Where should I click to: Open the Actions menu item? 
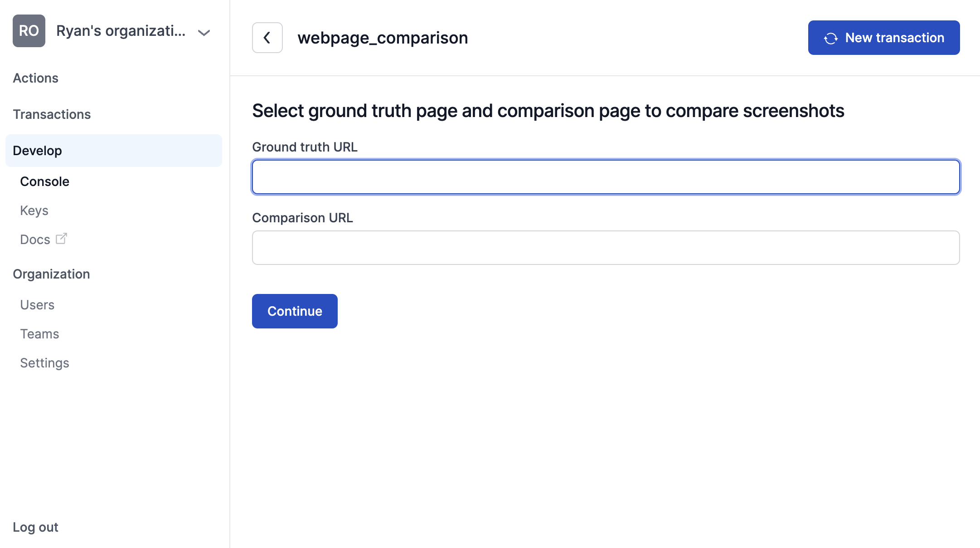point(35,78)
